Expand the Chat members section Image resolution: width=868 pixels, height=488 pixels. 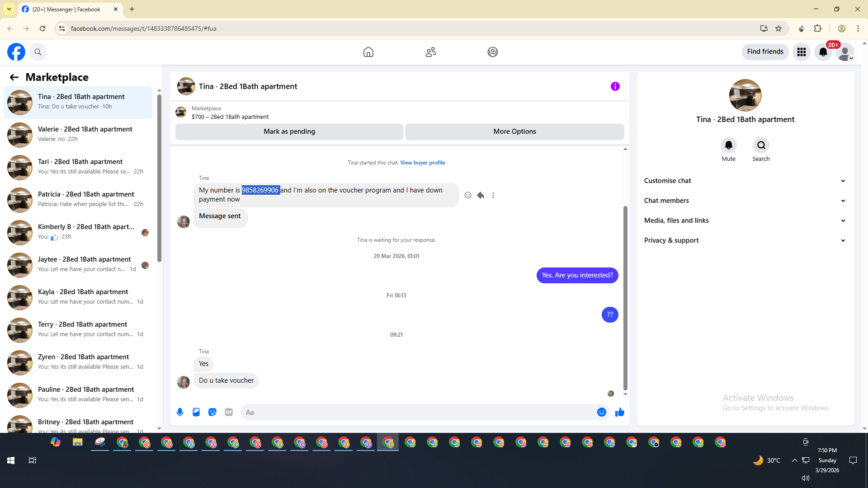point(745,201)
